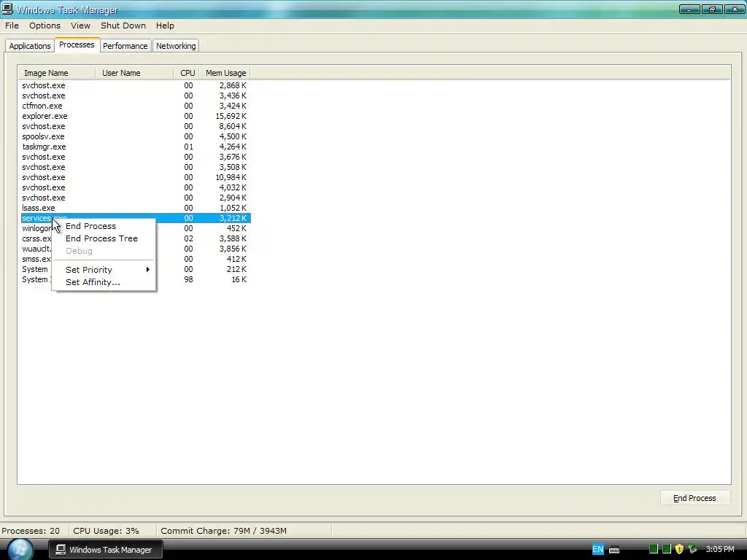Click the Safely Remove Hardware tray icon

(x=692, y=549)
